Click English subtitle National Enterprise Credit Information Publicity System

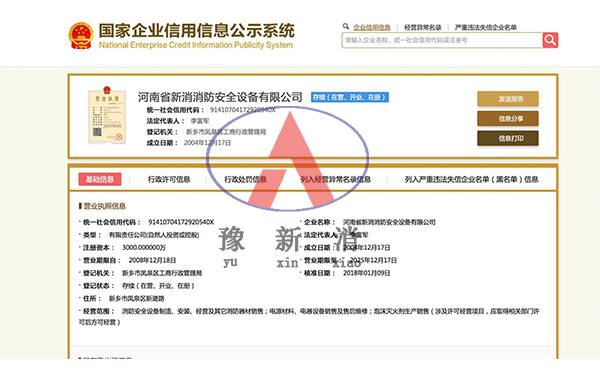196,45
